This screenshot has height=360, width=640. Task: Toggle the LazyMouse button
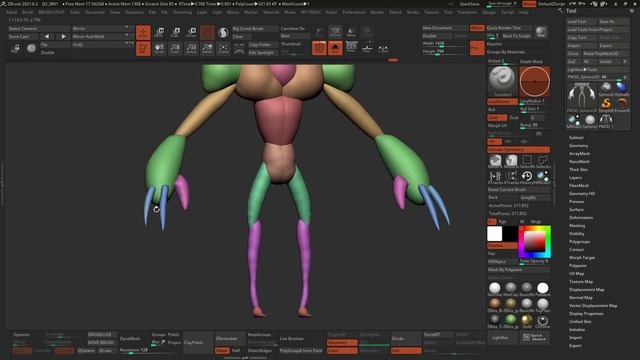pos(502,101)
